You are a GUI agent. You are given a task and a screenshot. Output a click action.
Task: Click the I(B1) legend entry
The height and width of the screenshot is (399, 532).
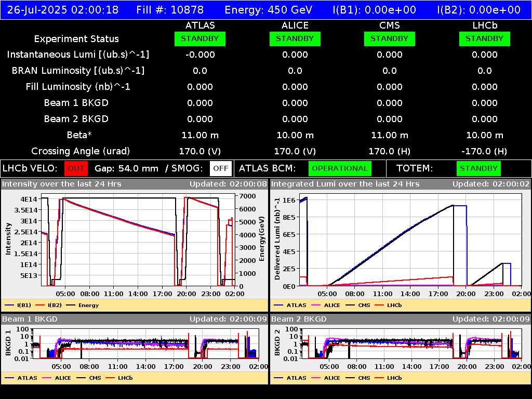click(x=18, y=305)
